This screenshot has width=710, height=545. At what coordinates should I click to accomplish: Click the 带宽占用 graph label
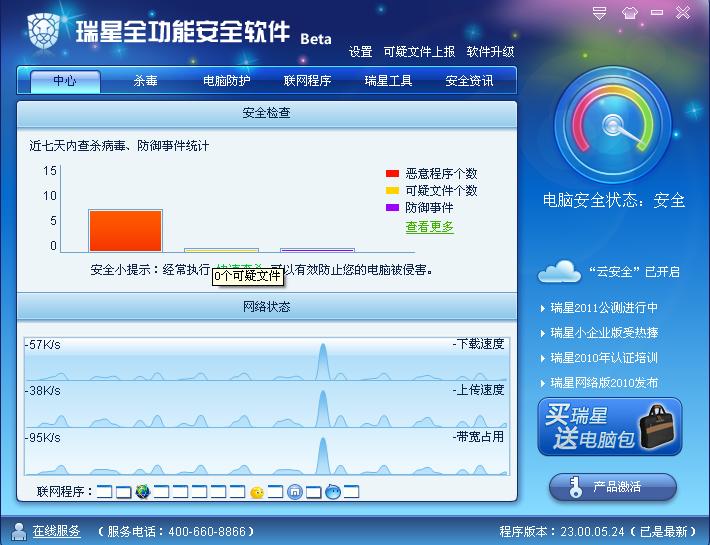click(x=479, y=437)
